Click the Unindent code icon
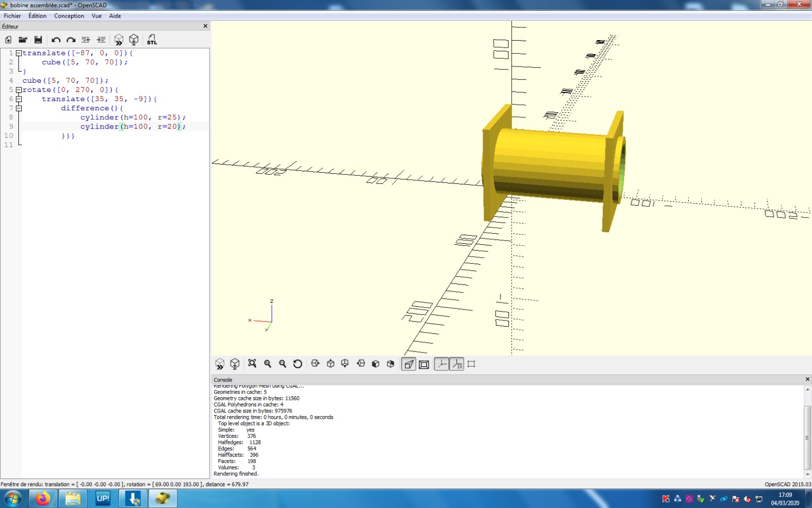 [x=86, y=40]
